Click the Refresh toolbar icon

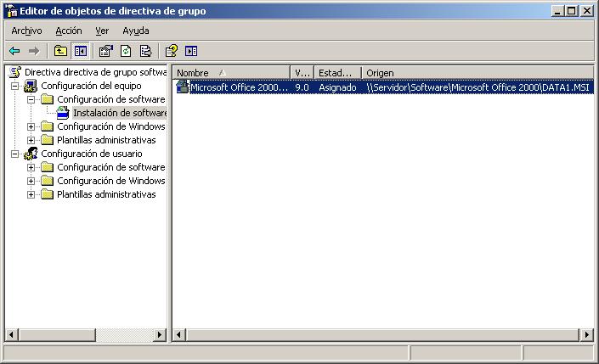tap(126, 51)
